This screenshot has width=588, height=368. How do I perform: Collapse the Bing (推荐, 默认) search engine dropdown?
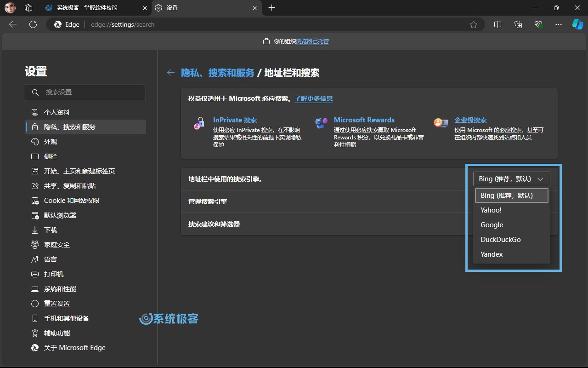point(512,179)
